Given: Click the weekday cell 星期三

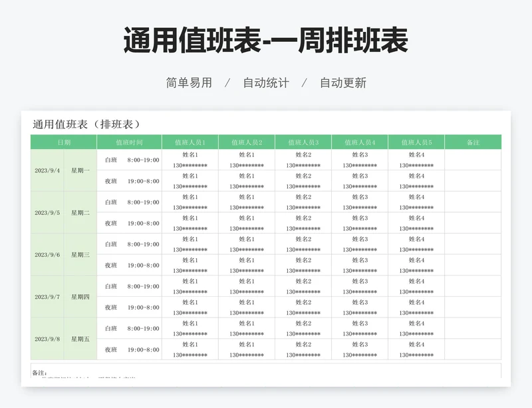Looking at the screenshot, I should click(x=80, y=255).
